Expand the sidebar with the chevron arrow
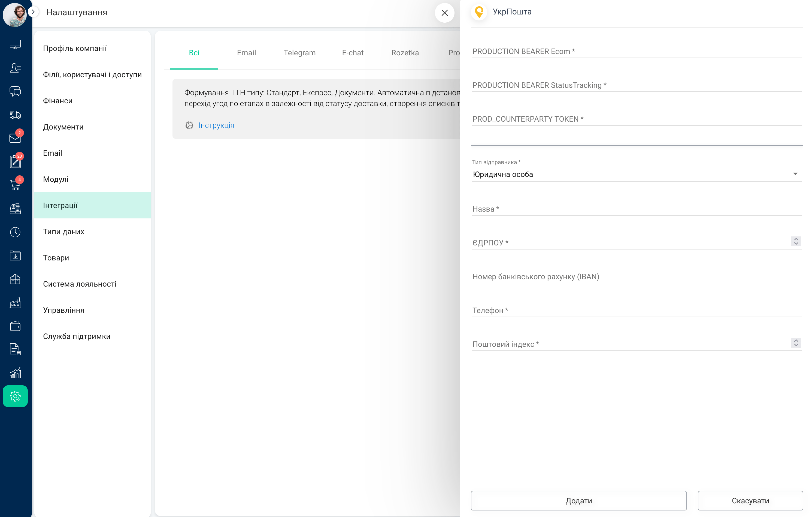The image size is (812, 517). [x=33, y=12]
